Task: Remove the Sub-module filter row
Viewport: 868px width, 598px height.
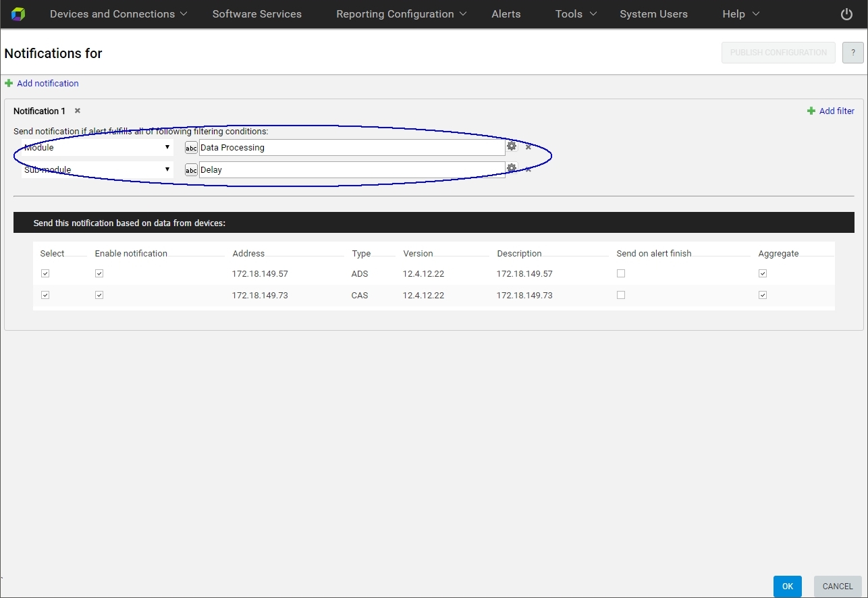Action: pyautogui.click(x=528, y=169)
